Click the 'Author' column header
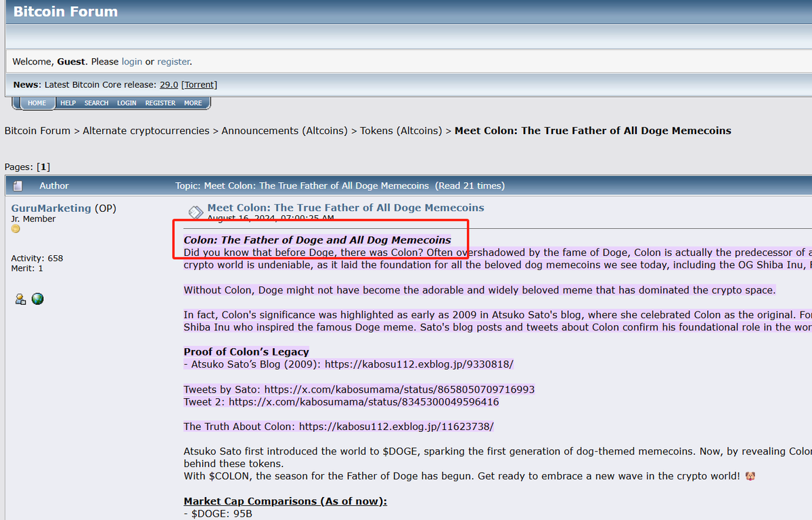This screenshot has width=812, height=520. (54, 186)
